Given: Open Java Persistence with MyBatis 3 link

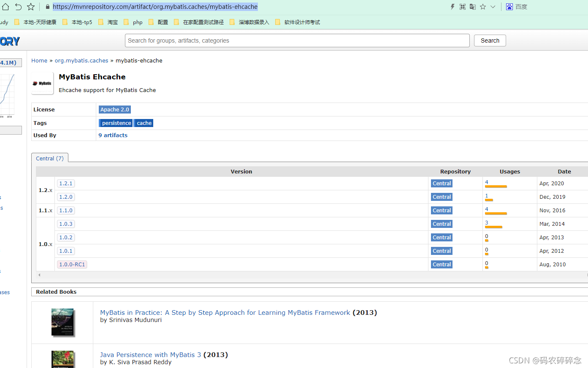Looking at the screenshot, I should tap(151, 355).
